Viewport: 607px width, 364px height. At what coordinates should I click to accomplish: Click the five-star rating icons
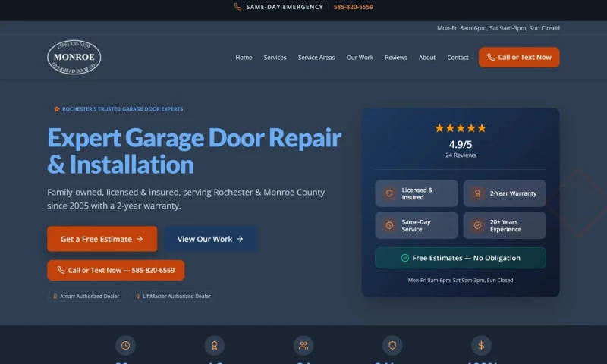pyautogui.click(x=461, y=128)
